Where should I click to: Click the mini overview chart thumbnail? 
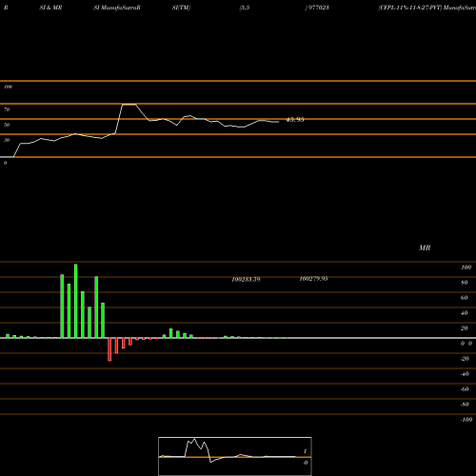pos(235,456)
